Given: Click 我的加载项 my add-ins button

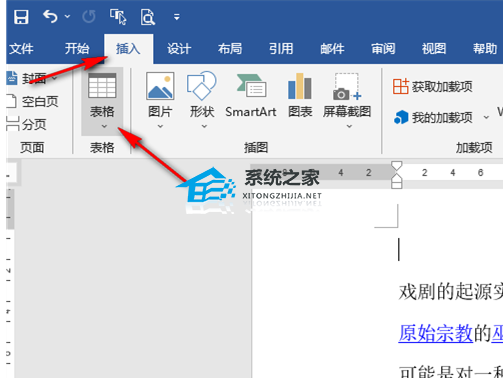Looking at the screenshot, I should click(433, 117).
